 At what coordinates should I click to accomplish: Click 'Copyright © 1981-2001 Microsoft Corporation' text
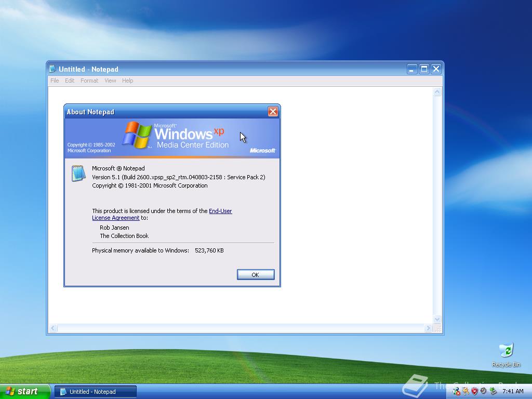click(x=150, y=185)
